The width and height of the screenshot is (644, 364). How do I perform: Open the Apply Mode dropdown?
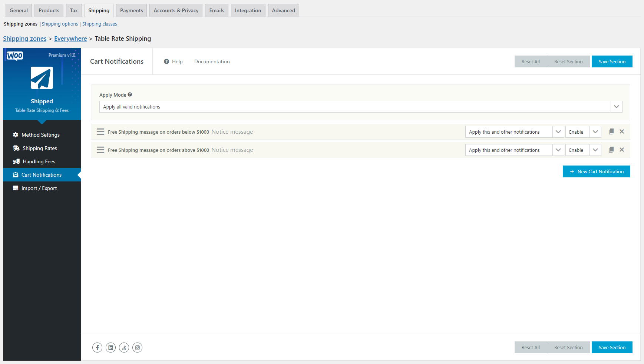pos(617,107)
